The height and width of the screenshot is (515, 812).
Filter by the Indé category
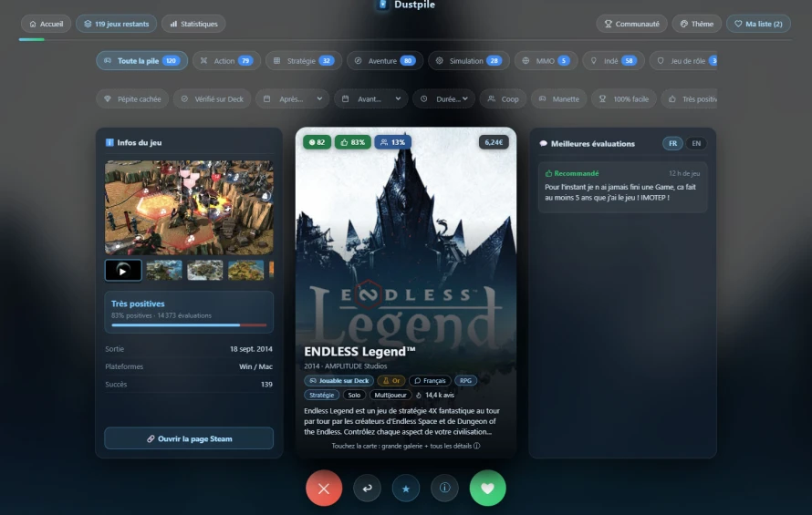pyautogui.click(x=613, y=60)
